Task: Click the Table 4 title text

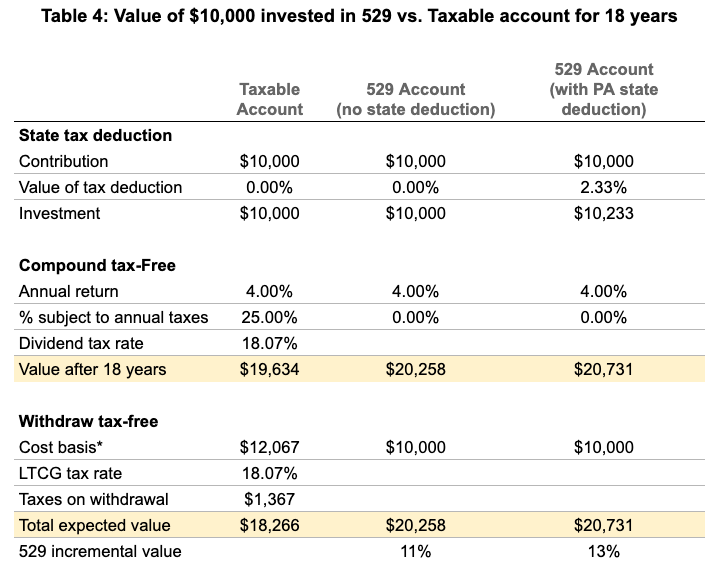Action: 359,18
